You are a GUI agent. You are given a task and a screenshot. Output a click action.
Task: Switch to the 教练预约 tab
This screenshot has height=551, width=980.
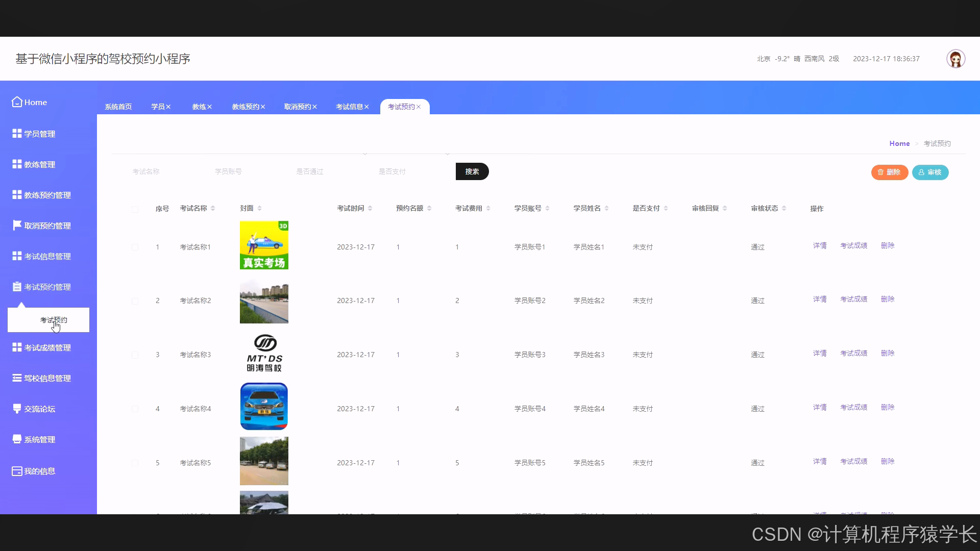point(246,107)
